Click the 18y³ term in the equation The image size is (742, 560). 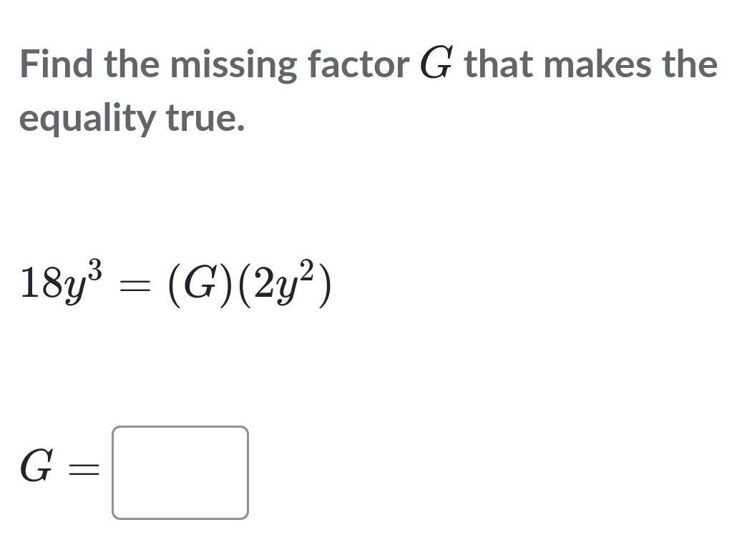(62, 283)
